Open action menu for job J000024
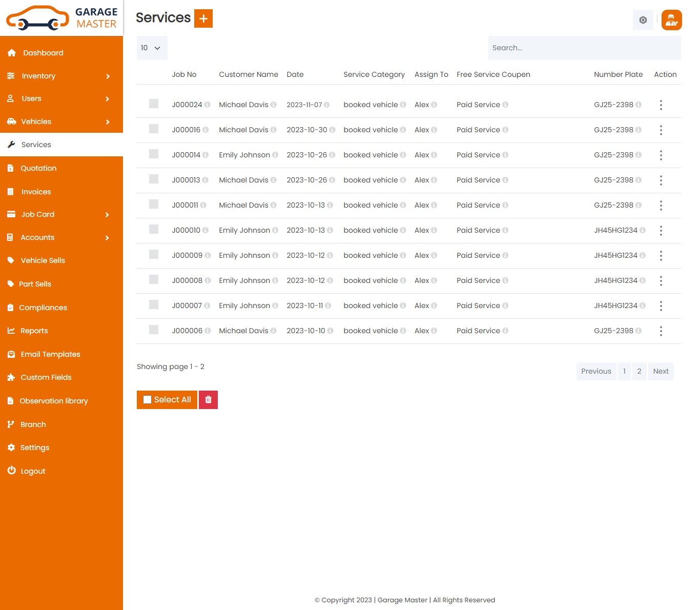Viewport: 700px width, 610px height. point(661,105)
